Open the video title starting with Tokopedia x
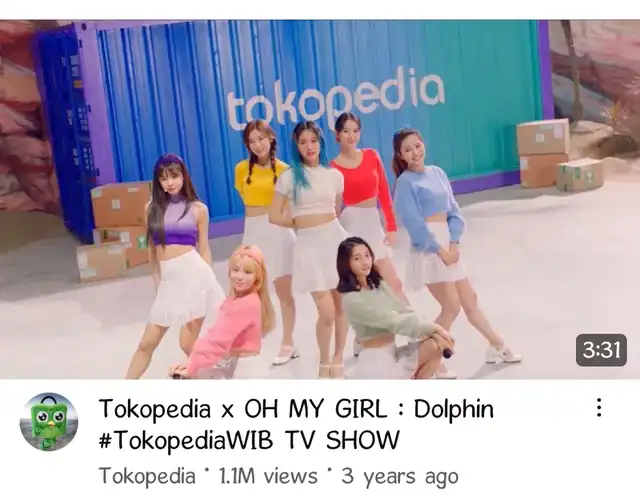The image size is (640, 497). pyautogui.click(x=296, y=425)
